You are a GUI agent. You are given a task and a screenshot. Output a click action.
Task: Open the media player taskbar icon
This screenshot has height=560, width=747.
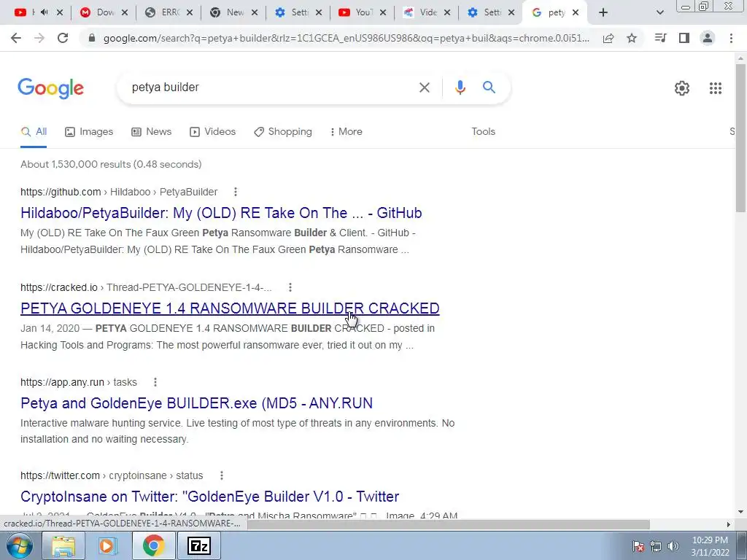108,545
